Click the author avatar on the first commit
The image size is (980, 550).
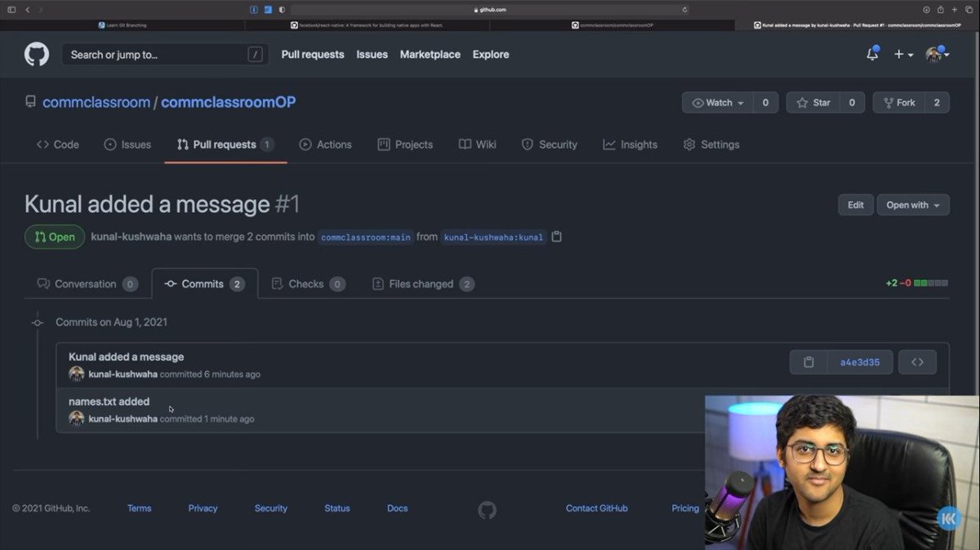click(x=77, y=374)
